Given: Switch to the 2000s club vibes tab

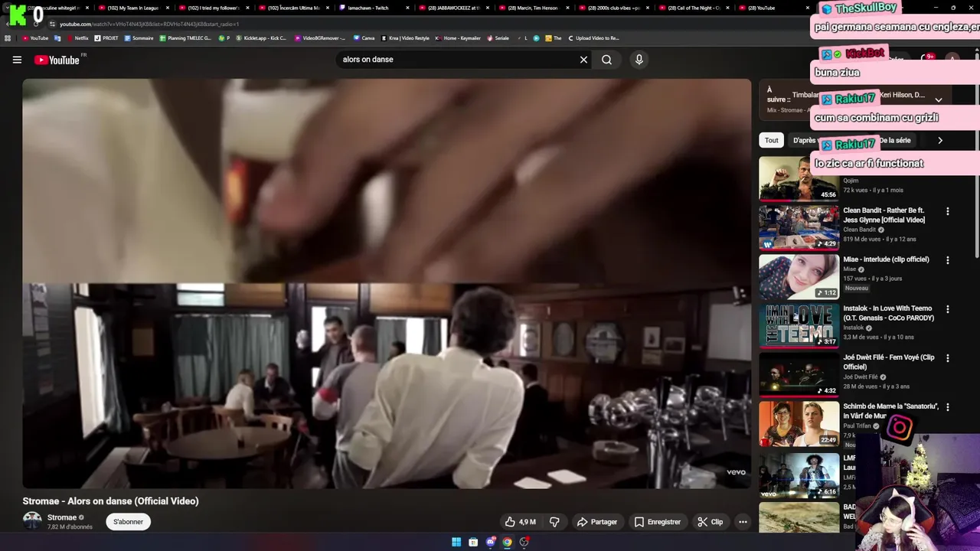Looking at the screenshot, I should (612, 8).
